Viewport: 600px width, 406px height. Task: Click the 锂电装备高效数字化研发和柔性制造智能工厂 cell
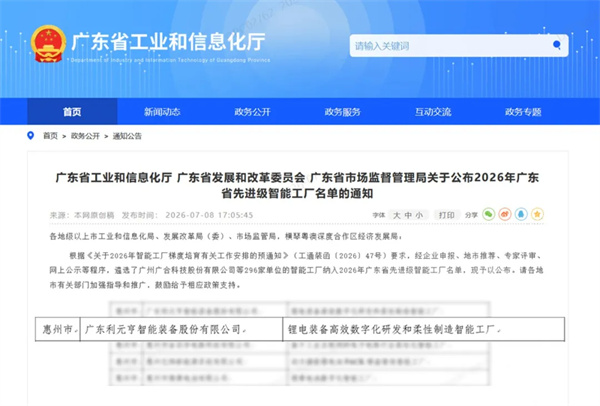point(424,329)
